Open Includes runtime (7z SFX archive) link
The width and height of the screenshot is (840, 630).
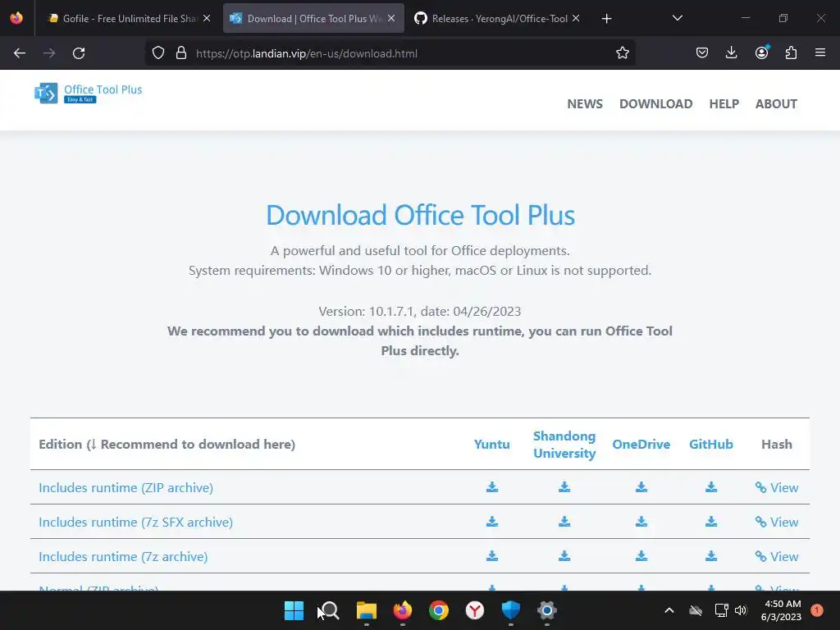(135, 522)
